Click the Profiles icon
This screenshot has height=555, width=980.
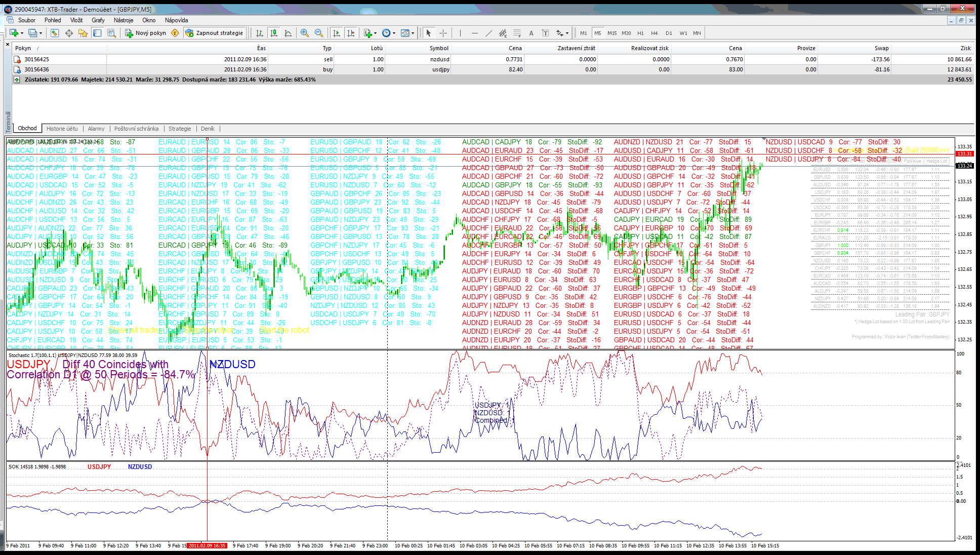[32, 33]
